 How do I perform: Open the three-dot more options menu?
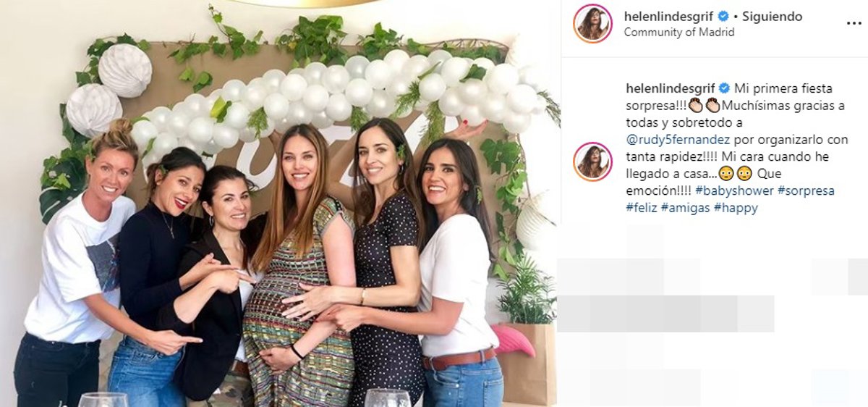(x=854, y=23)
